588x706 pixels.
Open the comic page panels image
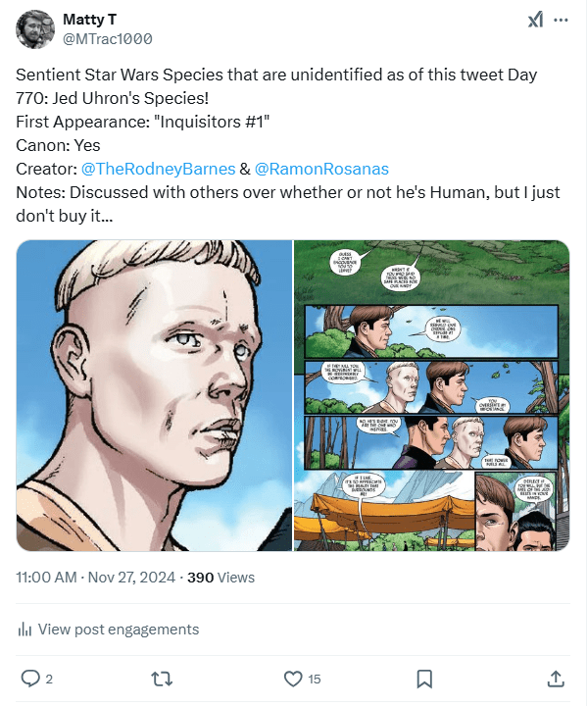[432, 395]
